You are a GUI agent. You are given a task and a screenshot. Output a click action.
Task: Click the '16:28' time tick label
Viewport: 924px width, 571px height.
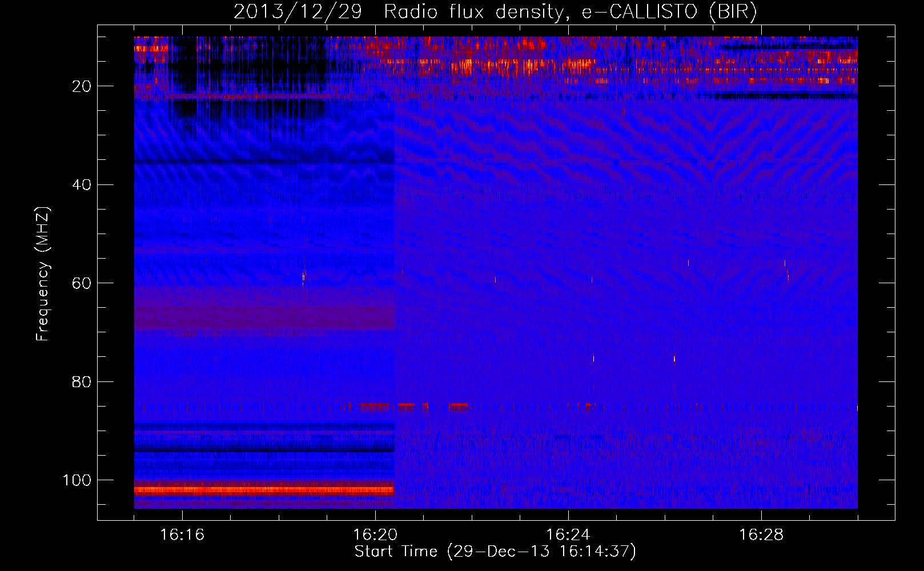coord(761,535)
